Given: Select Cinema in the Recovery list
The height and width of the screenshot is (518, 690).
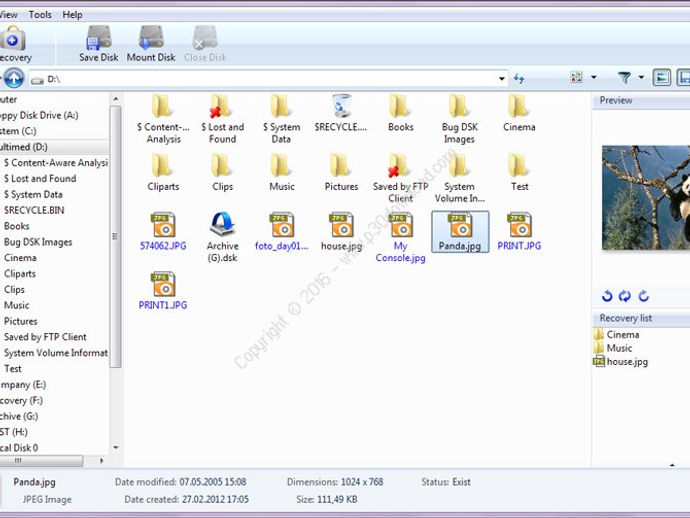Looking at the screenshot, I should coord(617,334).
